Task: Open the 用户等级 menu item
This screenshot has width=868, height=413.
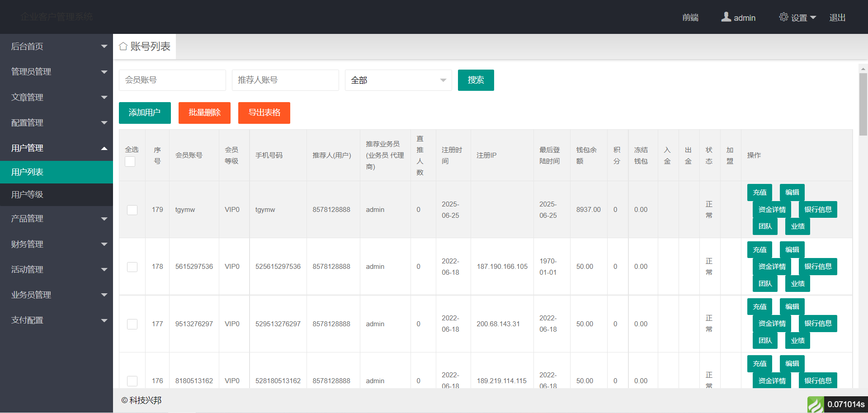Action: (57, 195)
